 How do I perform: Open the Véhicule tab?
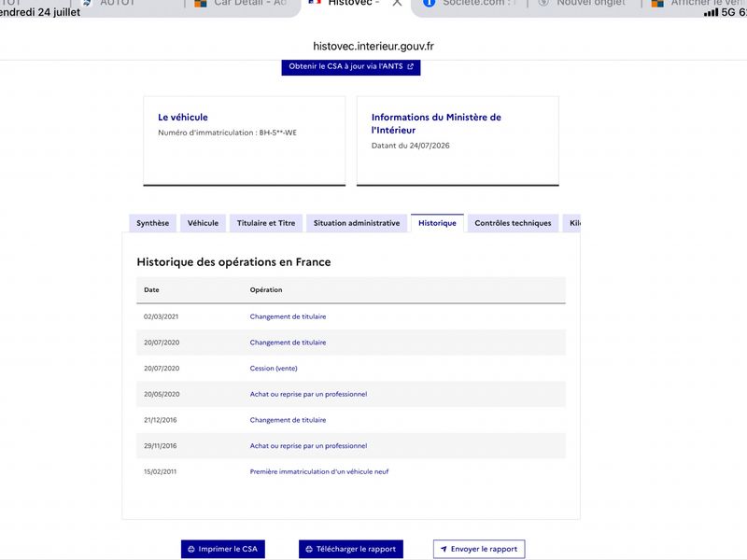pos(203,223)
